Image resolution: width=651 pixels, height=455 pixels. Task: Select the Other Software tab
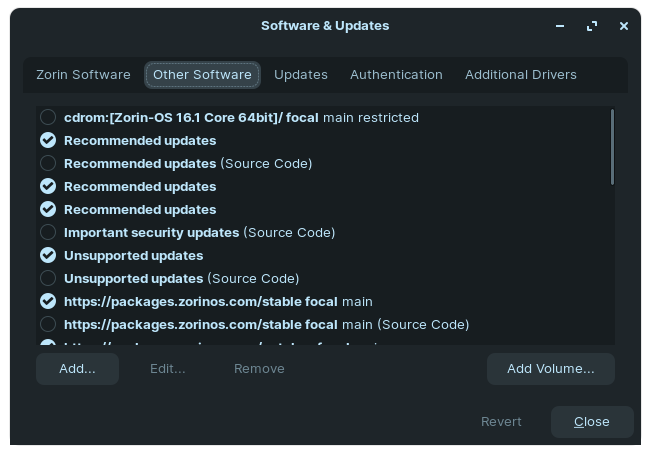(x=202, y=75)
